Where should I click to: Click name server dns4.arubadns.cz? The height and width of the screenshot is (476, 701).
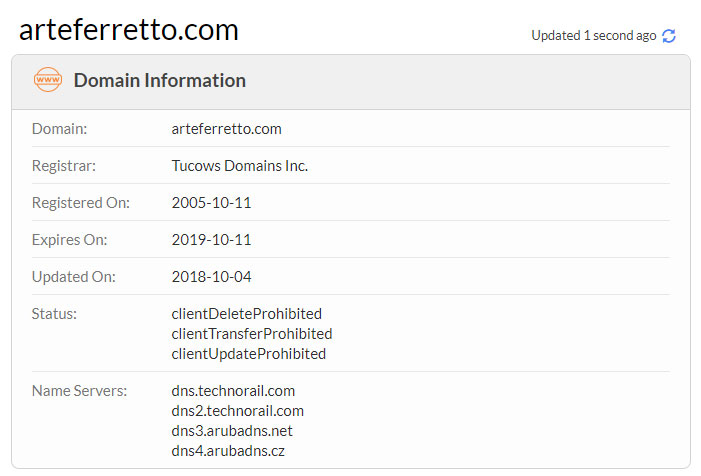(x=228, y=451)
